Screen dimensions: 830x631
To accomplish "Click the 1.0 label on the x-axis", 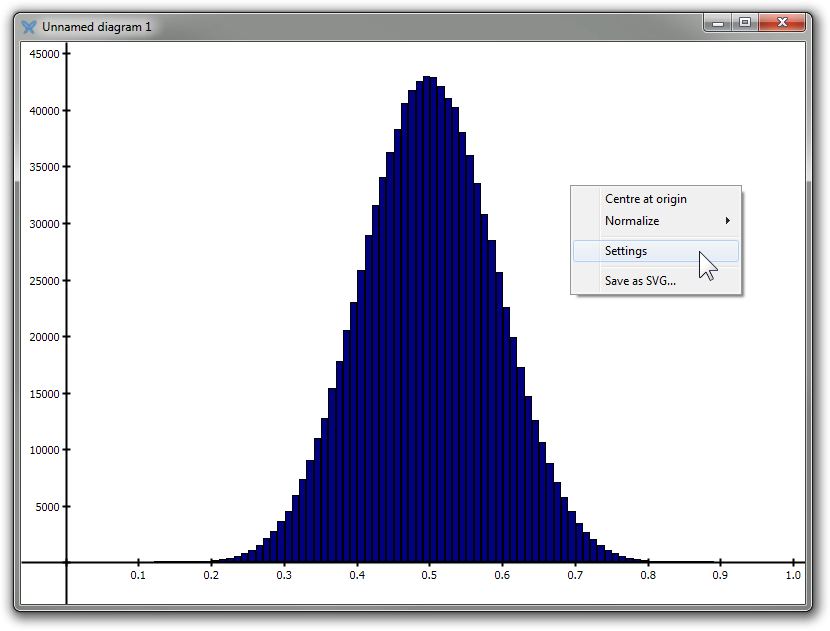I will [x=794, y=576].
